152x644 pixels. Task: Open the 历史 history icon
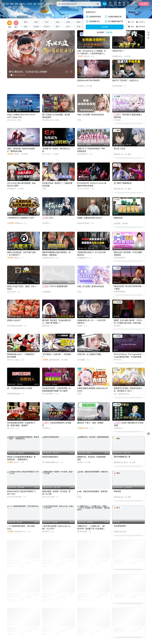128,4
